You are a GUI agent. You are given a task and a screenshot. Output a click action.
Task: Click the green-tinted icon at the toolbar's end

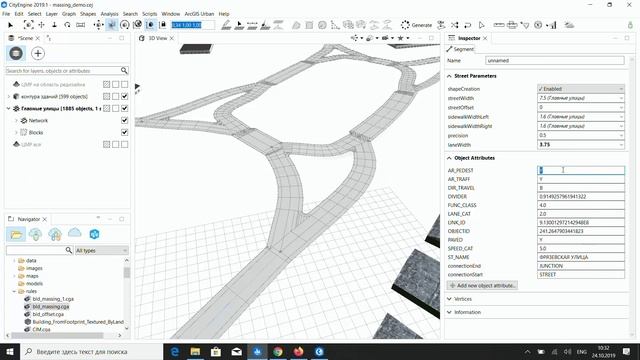pyautogui.click(x=630, y=25)
